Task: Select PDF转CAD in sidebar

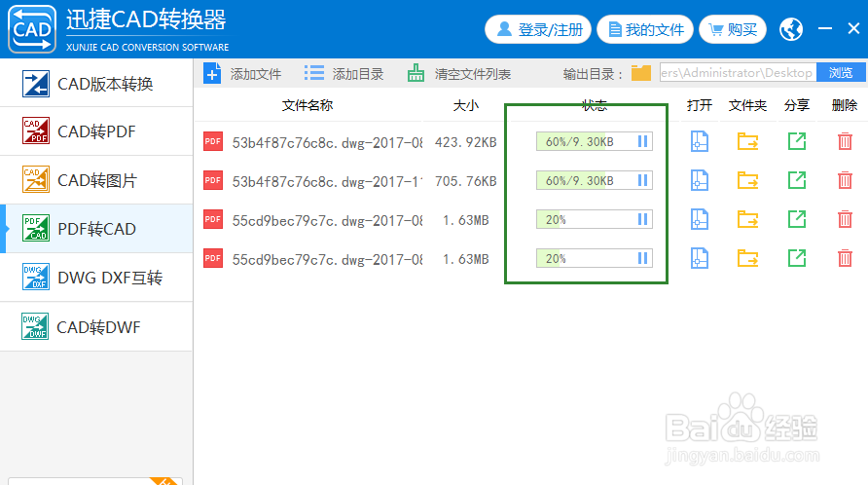Action: [x=96, y=229]
